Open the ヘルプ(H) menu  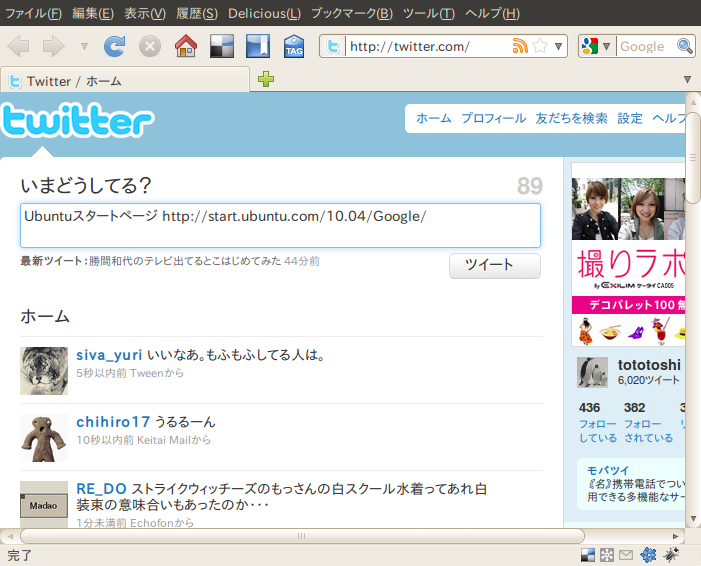tap(492, 13)
